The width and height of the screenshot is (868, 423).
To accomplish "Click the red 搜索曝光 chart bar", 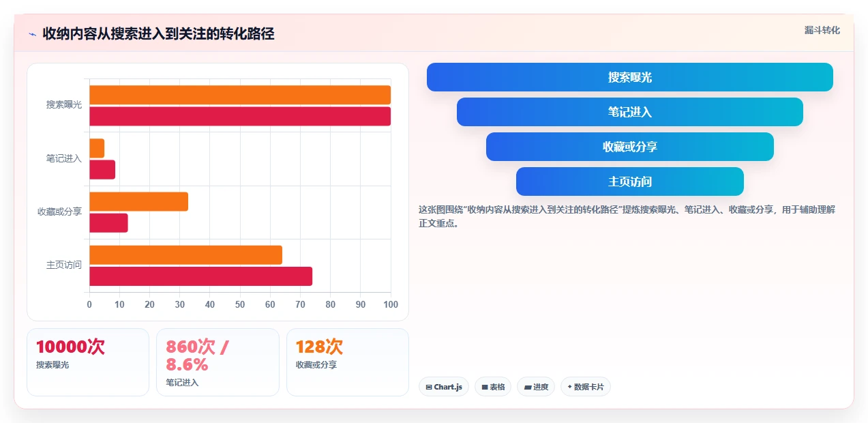I will [240, 116].
